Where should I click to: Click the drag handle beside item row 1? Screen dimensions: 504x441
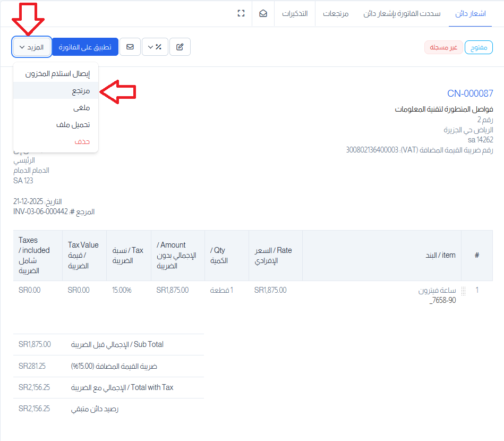[x=463, y=291]
